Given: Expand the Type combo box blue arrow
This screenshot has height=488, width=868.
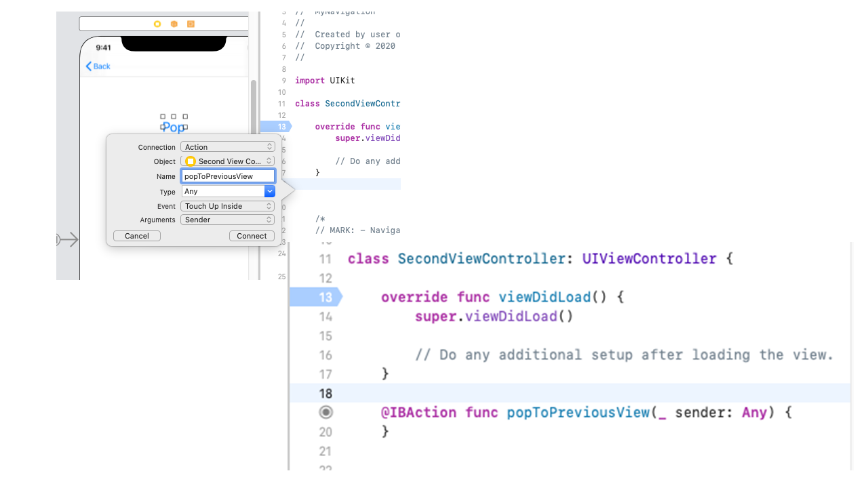Looking at the screenshot, I should tap(269, 192).
